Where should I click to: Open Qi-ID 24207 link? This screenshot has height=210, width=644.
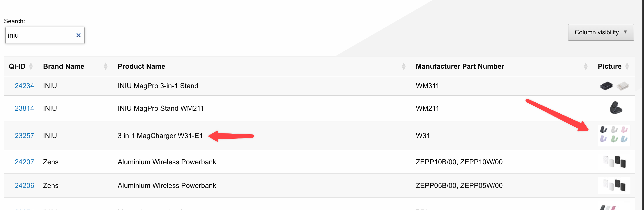(24, 162)
